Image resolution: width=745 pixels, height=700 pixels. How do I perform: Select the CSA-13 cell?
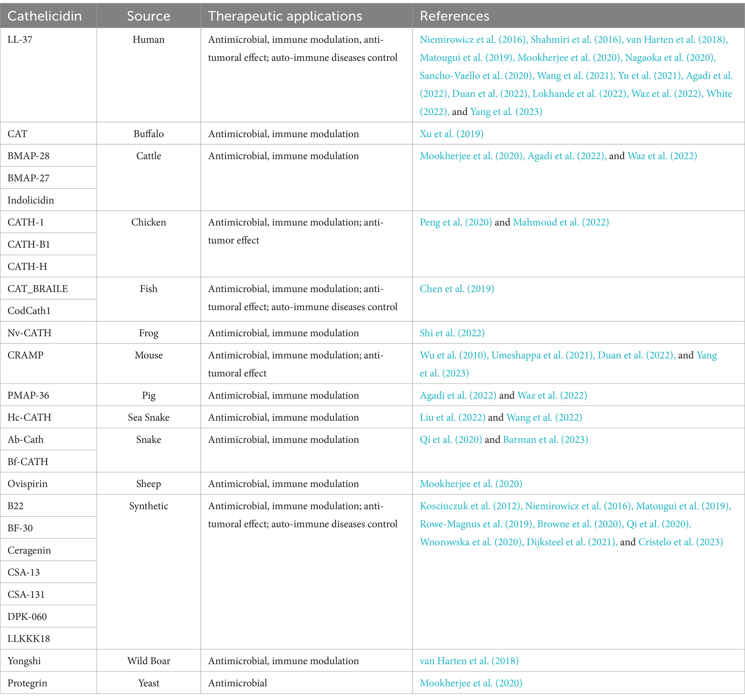[48, 572]
